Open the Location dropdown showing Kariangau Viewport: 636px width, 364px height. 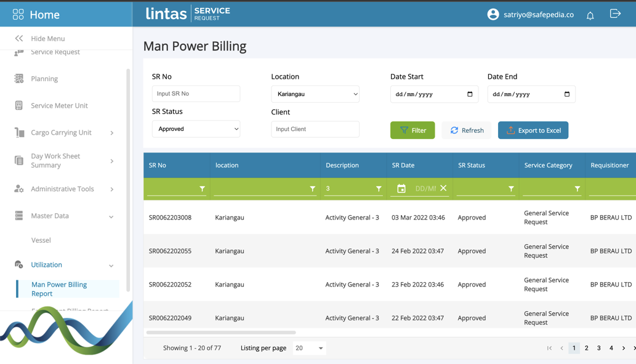(315, 94)
